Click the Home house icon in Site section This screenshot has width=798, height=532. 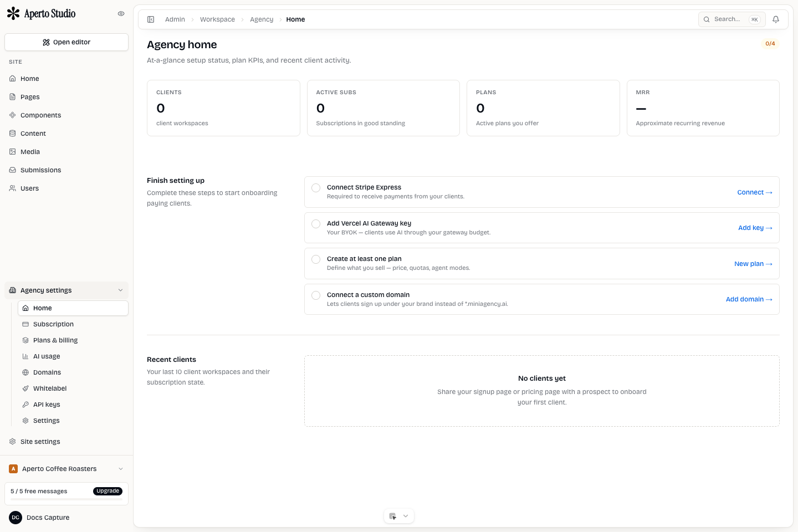(x=13, y=79)
